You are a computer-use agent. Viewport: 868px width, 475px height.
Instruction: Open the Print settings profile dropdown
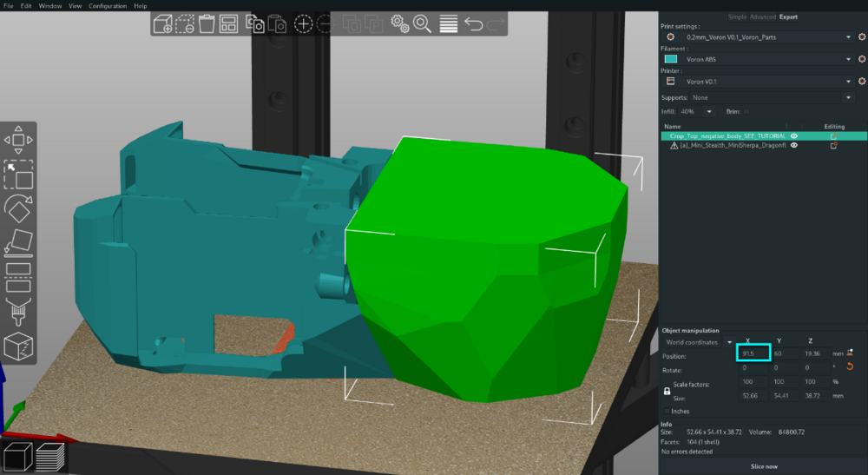click(x=765, y=37)
